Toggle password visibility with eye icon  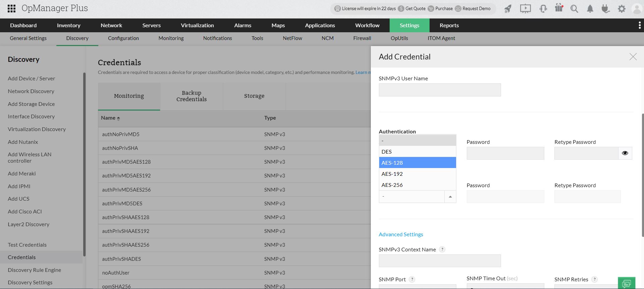[x=625, y=153]
